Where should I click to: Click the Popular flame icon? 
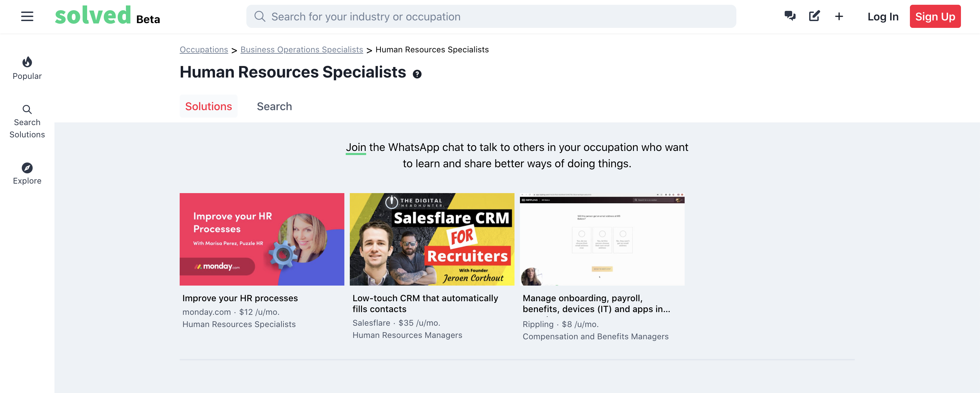click(27, 62)
